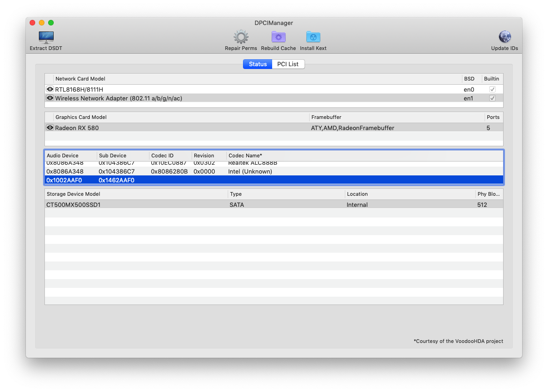The image size is (548, 392).
Task: Run Repair Perms gear icon
Action: coord(241,37)
